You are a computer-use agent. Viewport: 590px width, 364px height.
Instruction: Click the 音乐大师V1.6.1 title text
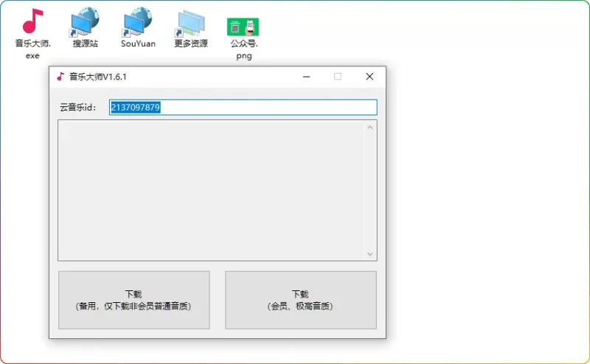[98, 77]
